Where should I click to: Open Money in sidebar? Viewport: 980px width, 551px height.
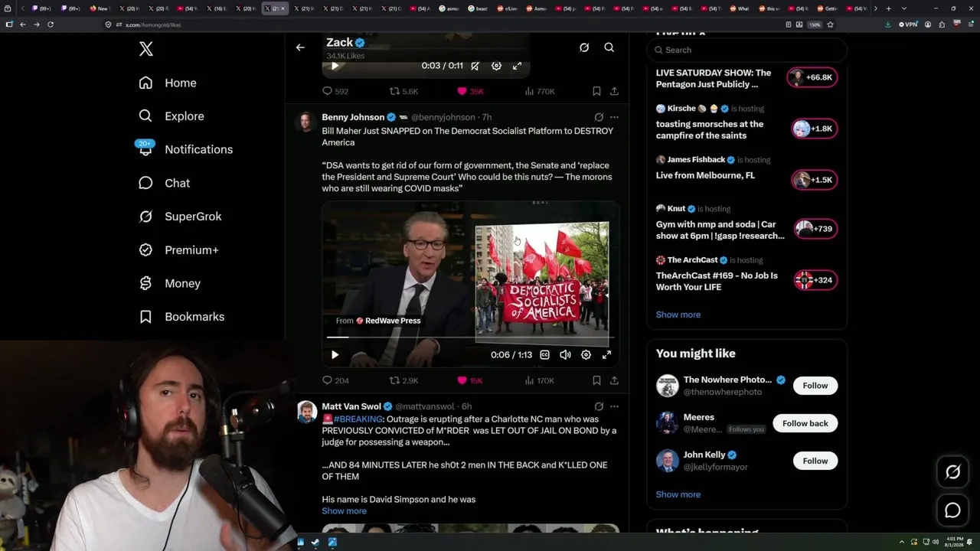(169, 283)
